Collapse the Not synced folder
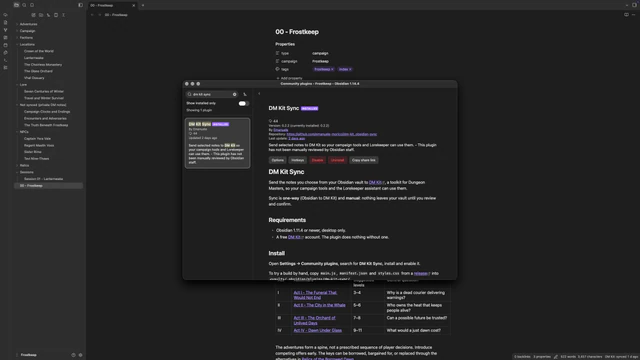 pos(43,105)
